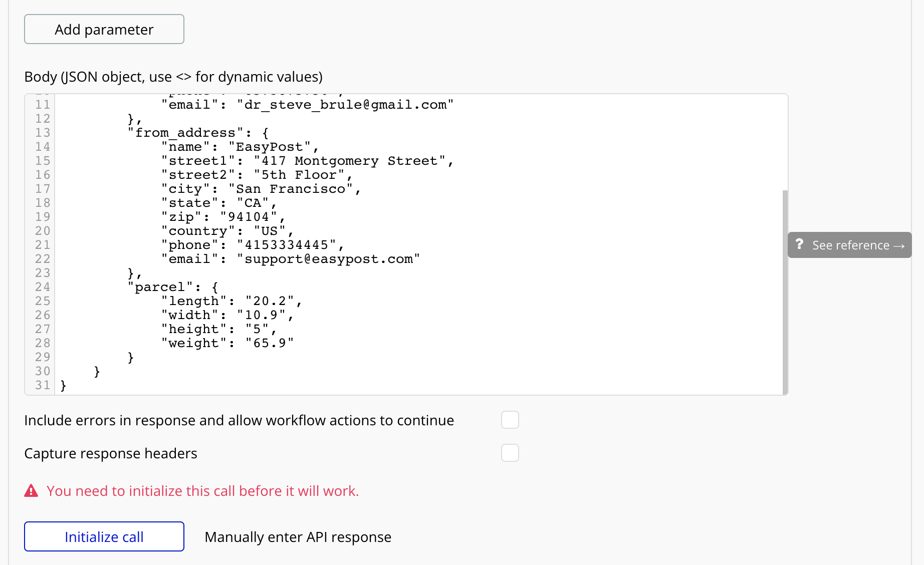Click the phone value "4153334445"
Screen dimensions: 924x565
click(286, 245)
